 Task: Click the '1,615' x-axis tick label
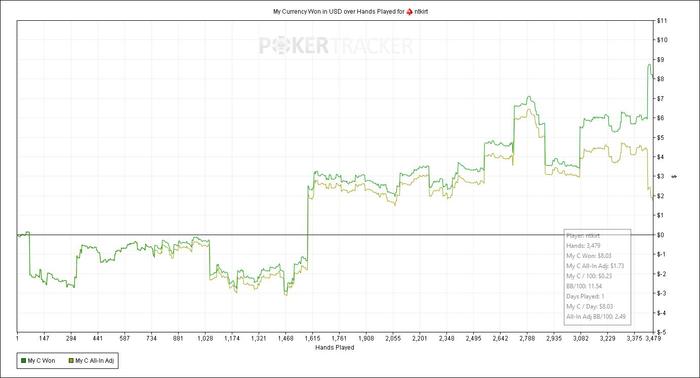coord(312,339)
